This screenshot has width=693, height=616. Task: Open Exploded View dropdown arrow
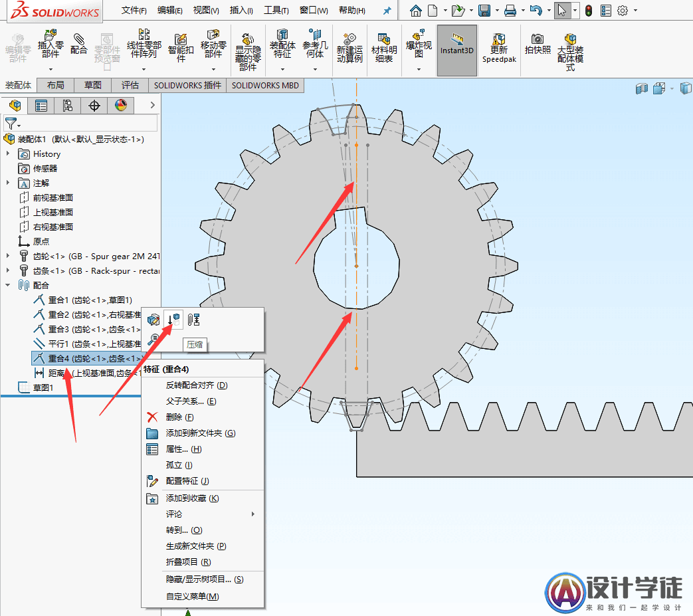(419, 69)
